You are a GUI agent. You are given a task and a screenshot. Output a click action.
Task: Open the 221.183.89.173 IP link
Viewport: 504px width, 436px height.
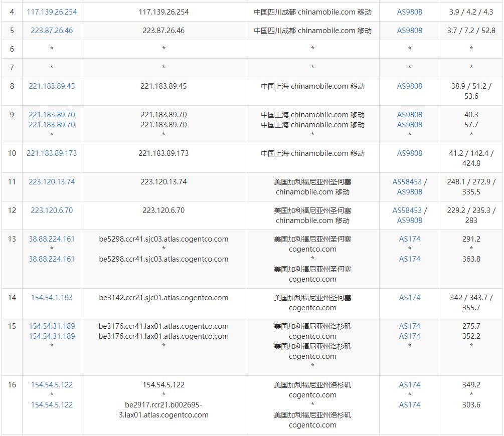click(51, 153)
